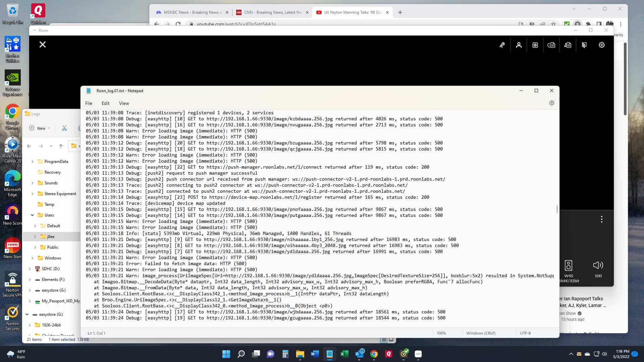The height and width of the screenshot is (362, 644).
Task: Collapse the Users folder
Action: pyautogui.click(x=32, y=215)
